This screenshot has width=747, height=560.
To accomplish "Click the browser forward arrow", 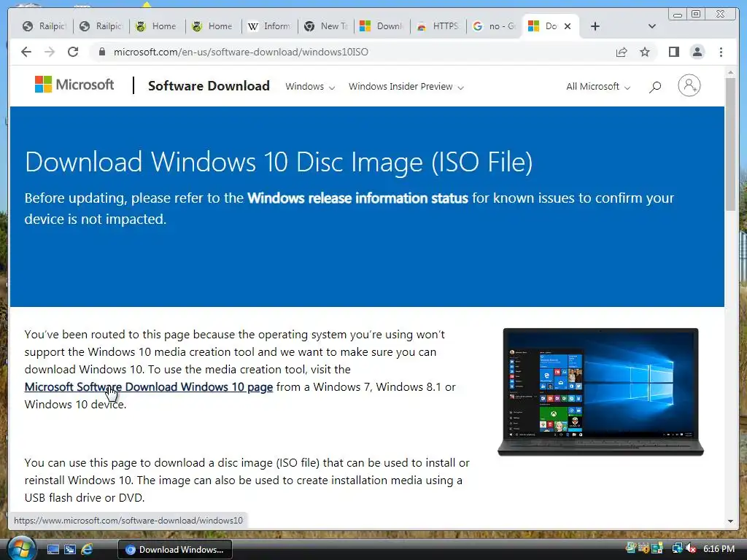I will tap(50, 52).
